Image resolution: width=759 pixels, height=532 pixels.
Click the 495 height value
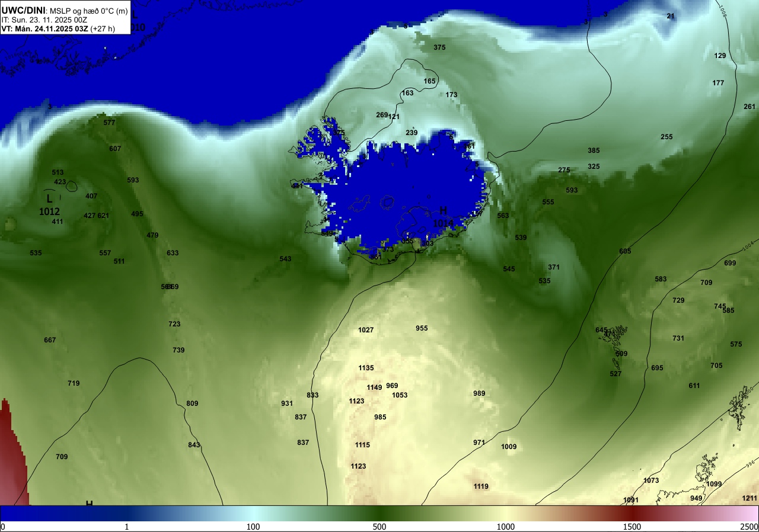(137, 214)
